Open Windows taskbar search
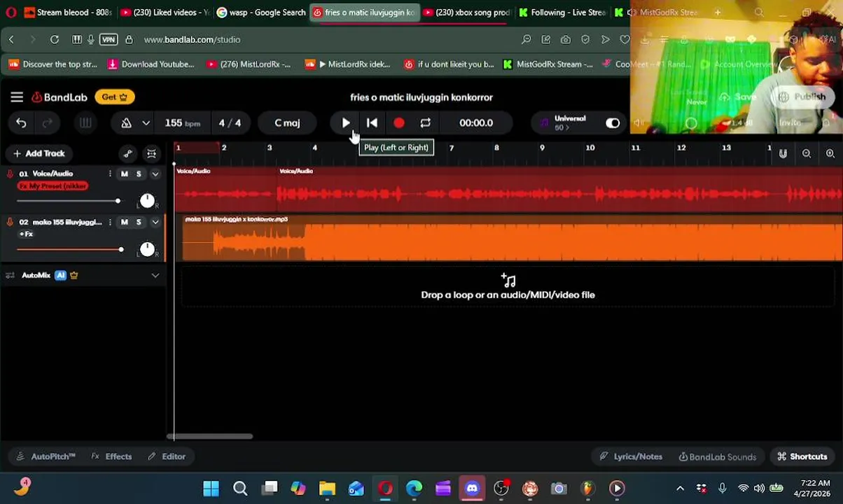The image size is (843, 504). pos(240,488)
